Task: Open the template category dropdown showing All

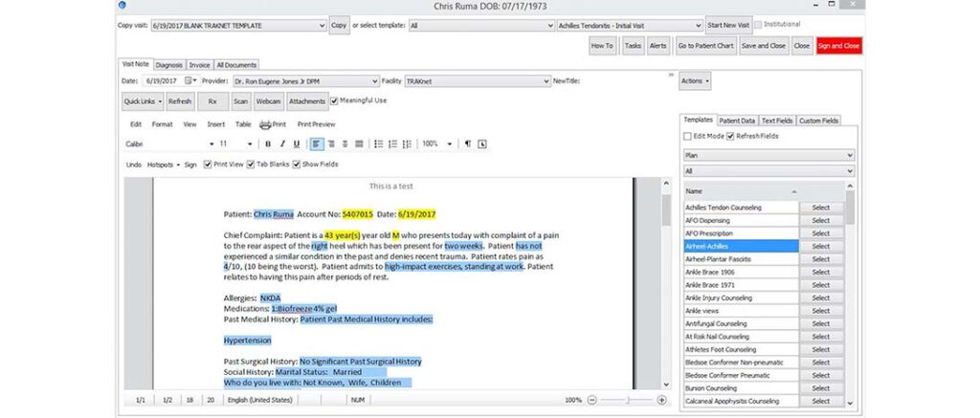Action: coord(482,26)
